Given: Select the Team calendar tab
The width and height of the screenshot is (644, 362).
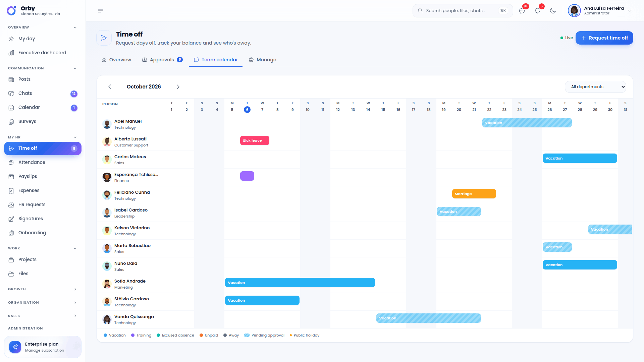Looking at the screenshot, I should pyautogui.click(x=216, y=60).
